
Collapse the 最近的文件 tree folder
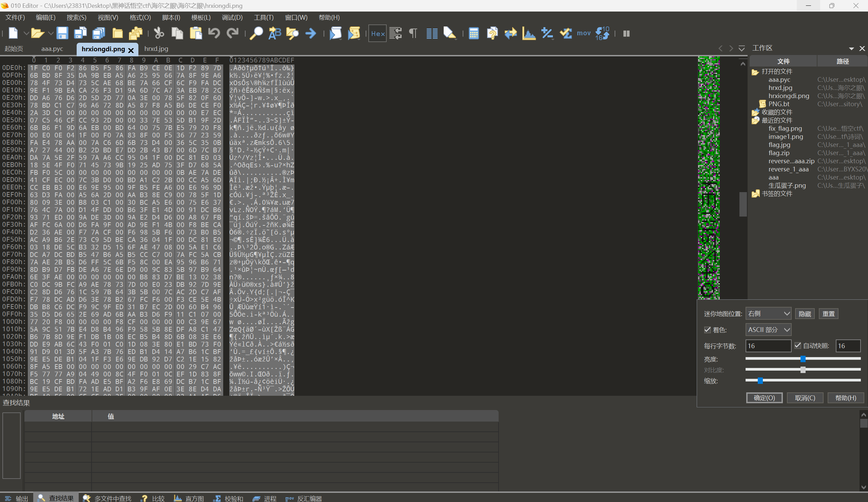pyautogui.click(x=755, y=120)
